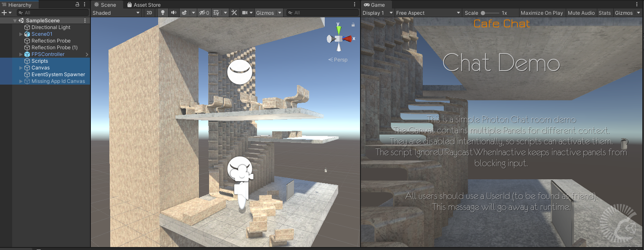The image size is (644, 250).
Task: Toggle scene audio speaker icon
Action: click(x=173, y=13)
